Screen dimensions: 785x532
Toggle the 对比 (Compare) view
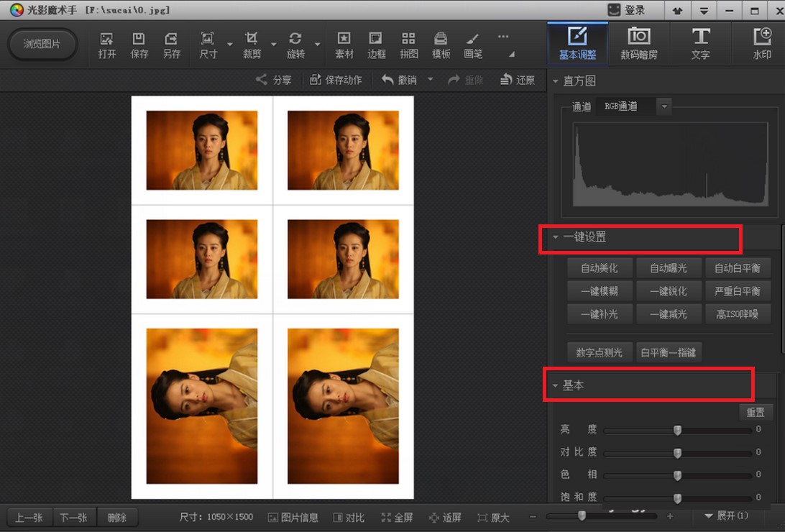click(x=339, y=518)
